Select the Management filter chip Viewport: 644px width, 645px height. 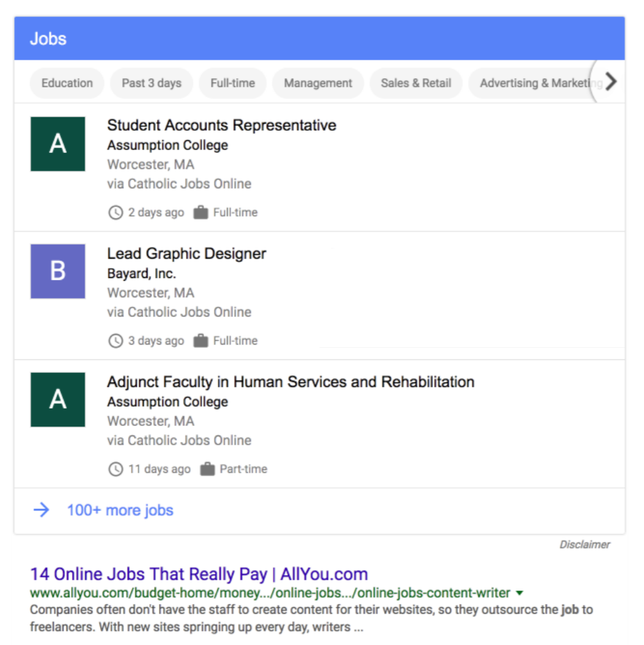tap(318, 83)
